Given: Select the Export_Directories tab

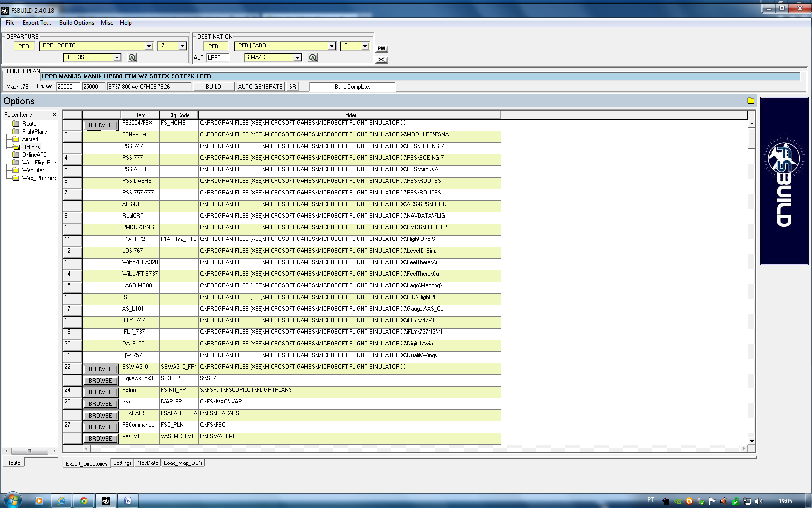Looking at the screenshot, I should point(87,463).
